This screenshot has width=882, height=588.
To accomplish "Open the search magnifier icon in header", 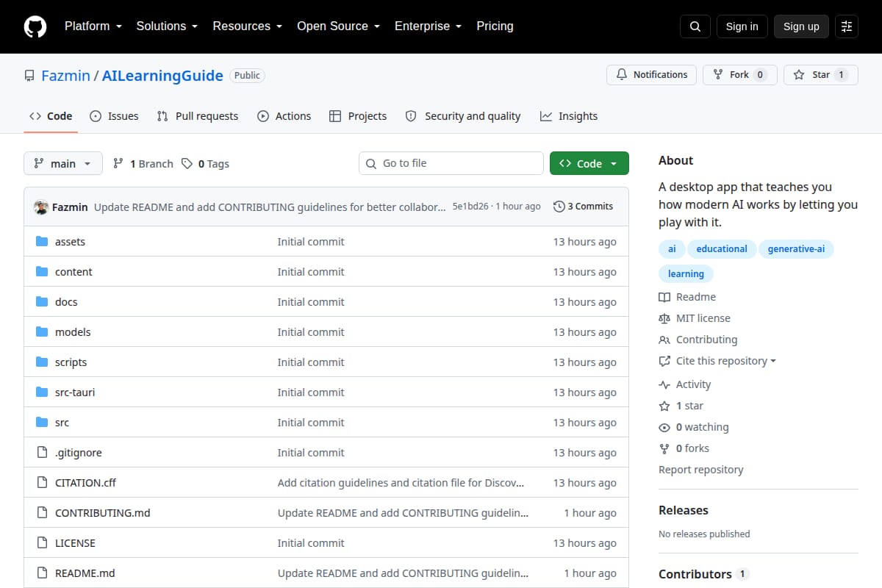I will tap(695, 26).
